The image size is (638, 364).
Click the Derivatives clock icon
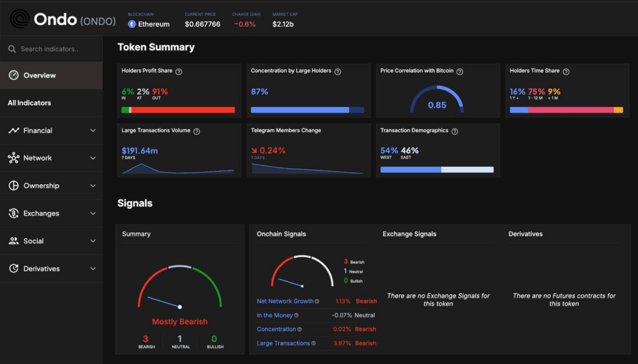[14, 269]
